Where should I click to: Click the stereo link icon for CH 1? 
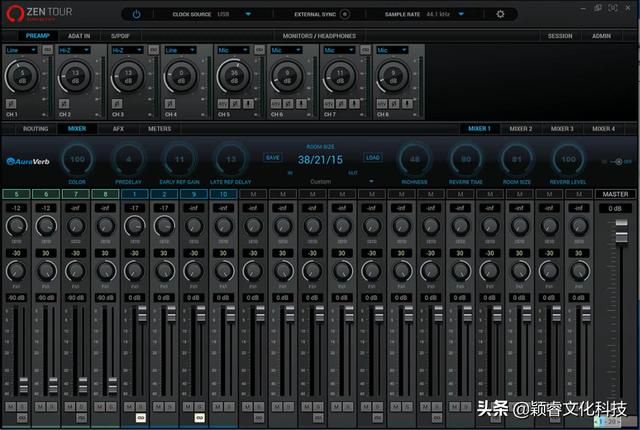click(x=47, y=50)
